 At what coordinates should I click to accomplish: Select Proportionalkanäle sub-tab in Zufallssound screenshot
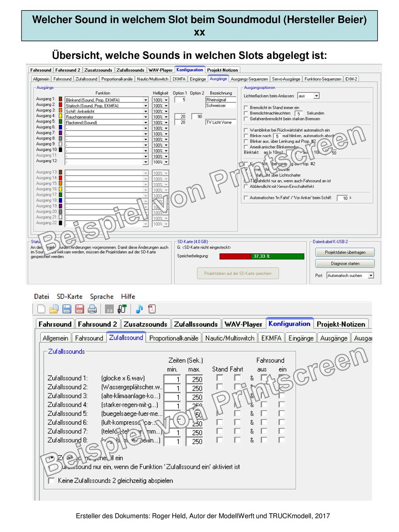(174, 338)
